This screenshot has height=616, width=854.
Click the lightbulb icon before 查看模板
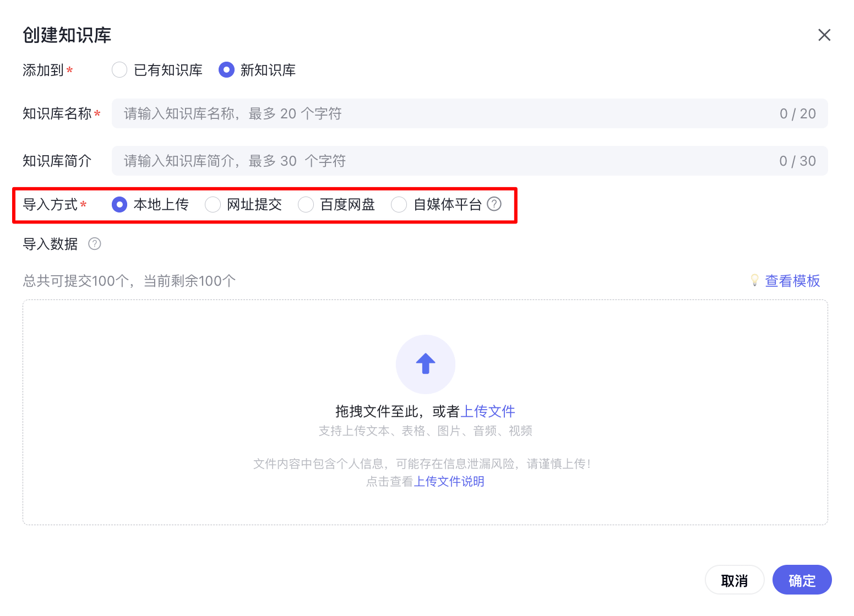click(754, 280)
